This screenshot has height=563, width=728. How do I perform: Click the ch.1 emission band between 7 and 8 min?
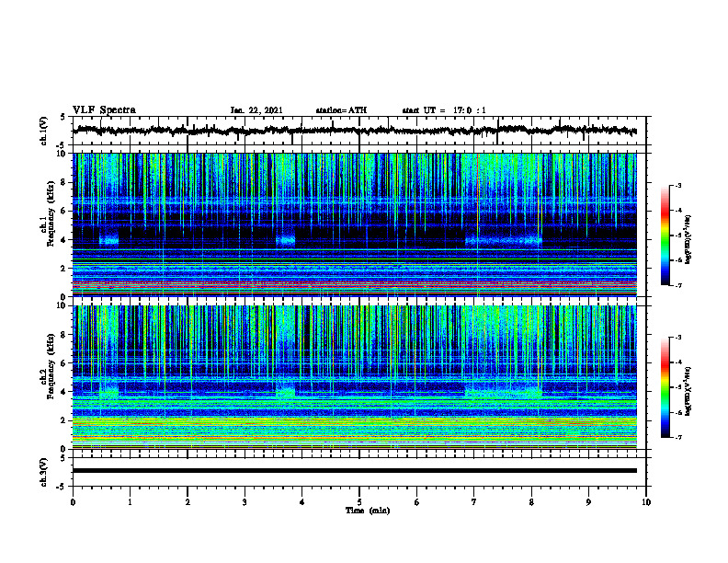tap(504, 241)
